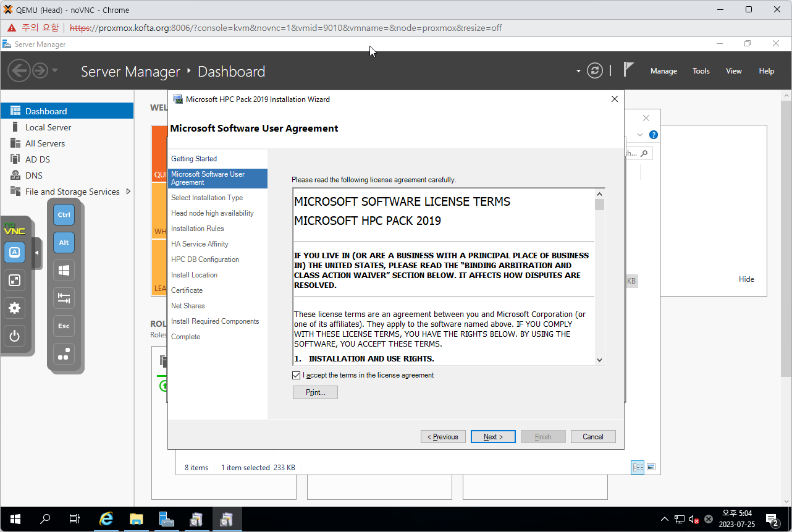The width and height of the screenshot is (792, 532).
Task: Collapse the noVNC control bar handle
Action: pos(36,253)
